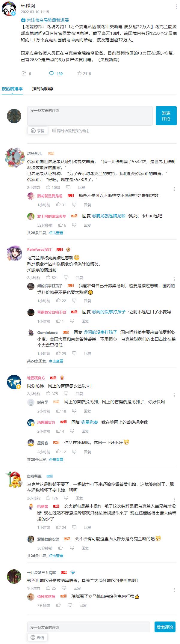Open the 关注俄乌局势最新进展 topic link
This screenshot has width=180, height=644.
[45, 20]
